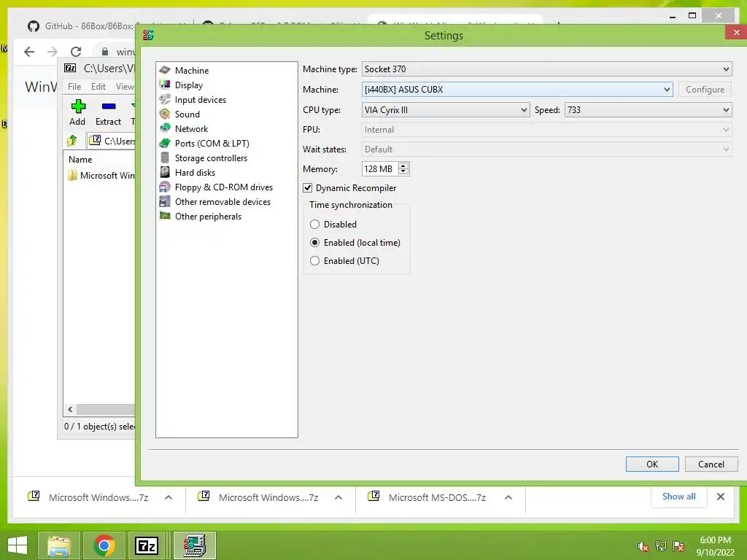Viewport: 747px width, 560px height.
Task: Click the Machine category icon
Action: click(165, 70)
